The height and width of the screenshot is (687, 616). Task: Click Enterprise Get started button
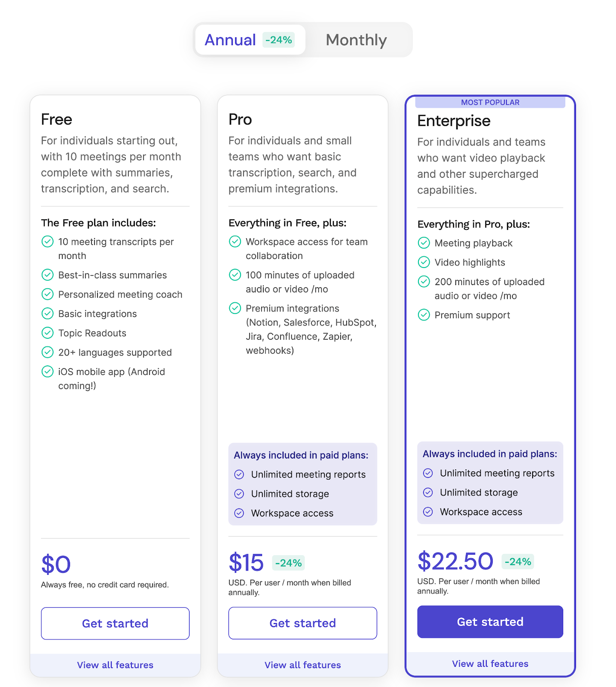pos(490,621)
